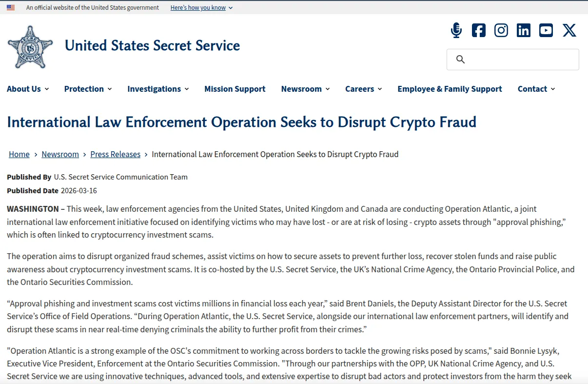Visit the LinkedIn icon link
Image resolution: width=588 pixels, height=384 pixels.
(524, 30)
